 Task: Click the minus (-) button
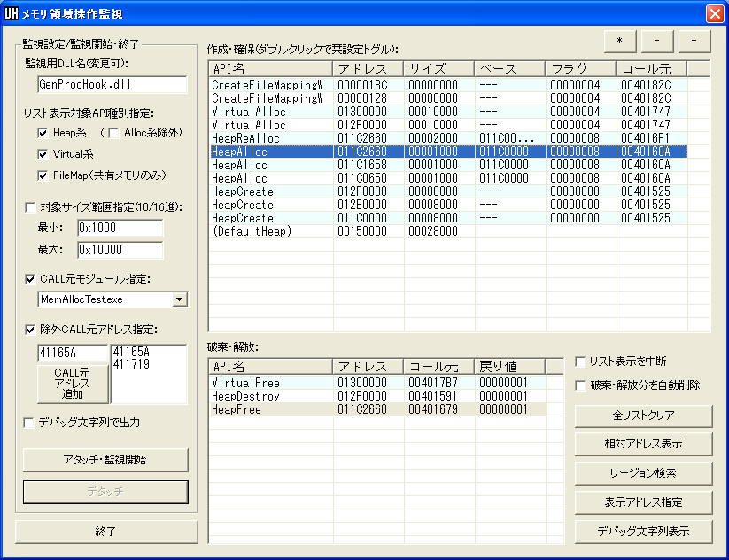[x=657, y=42]
